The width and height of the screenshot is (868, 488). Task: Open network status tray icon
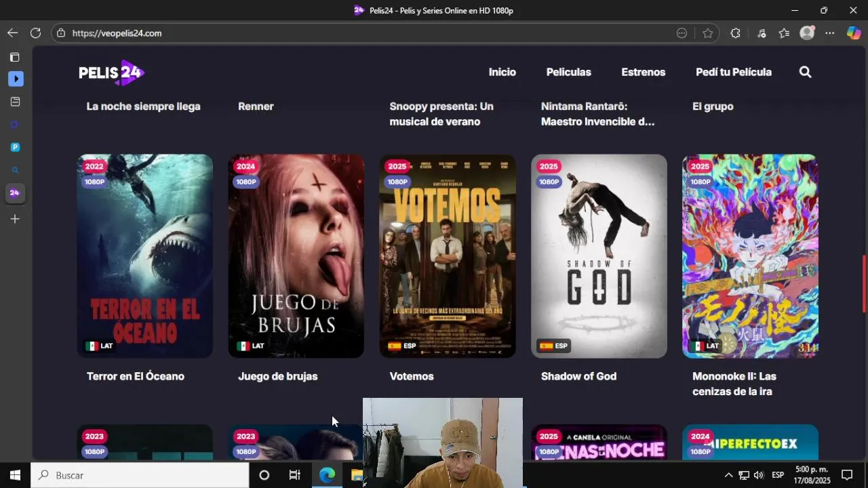pos(744,475)
